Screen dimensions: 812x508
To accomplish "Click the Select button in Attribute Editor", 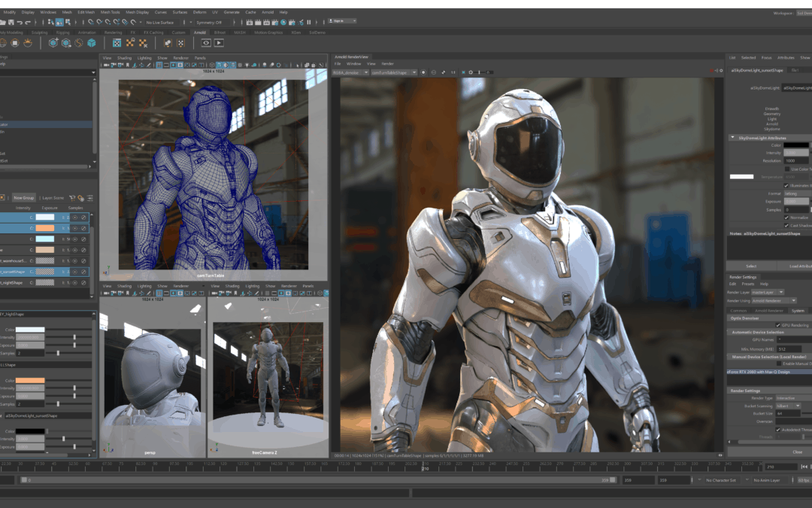I will pyautogui.click(x=751, y=266).
